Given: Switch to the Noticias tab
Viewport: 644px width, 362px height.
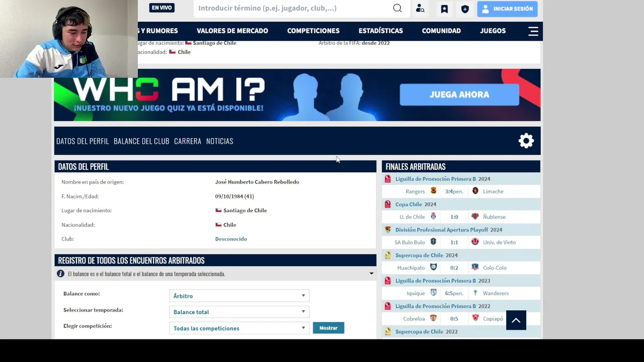Looking at the screenshot, I should 220,141.
